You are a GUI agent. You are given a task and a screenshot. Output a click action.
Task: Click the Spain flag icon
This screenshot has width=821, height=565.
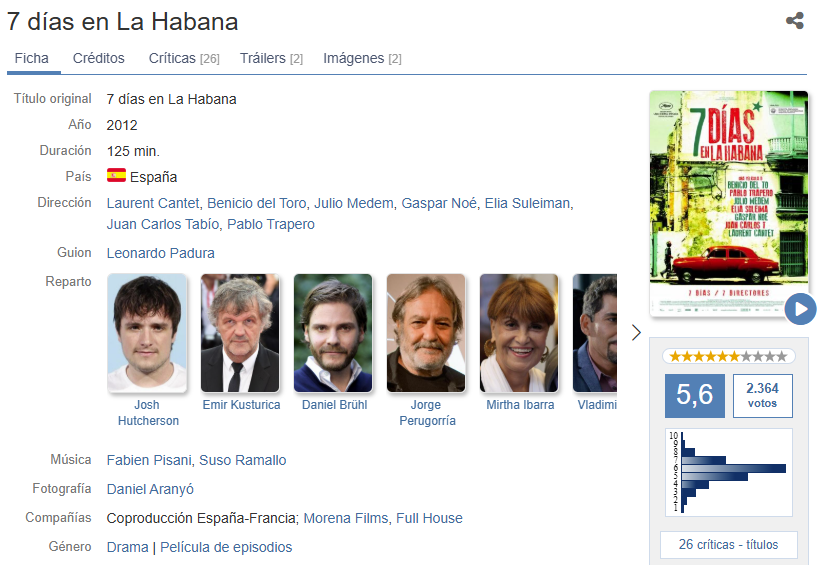116,175
